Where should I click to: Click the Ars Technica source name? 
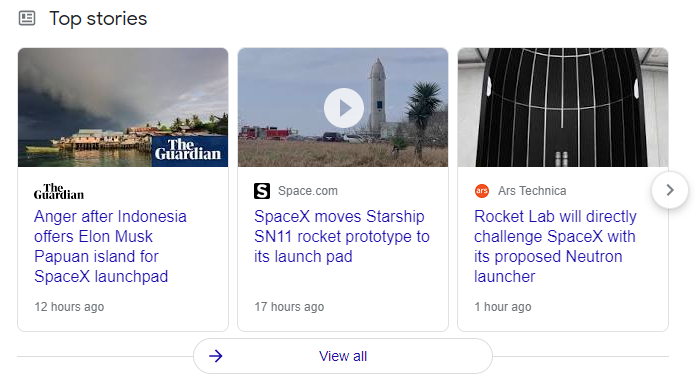(532, 191)
